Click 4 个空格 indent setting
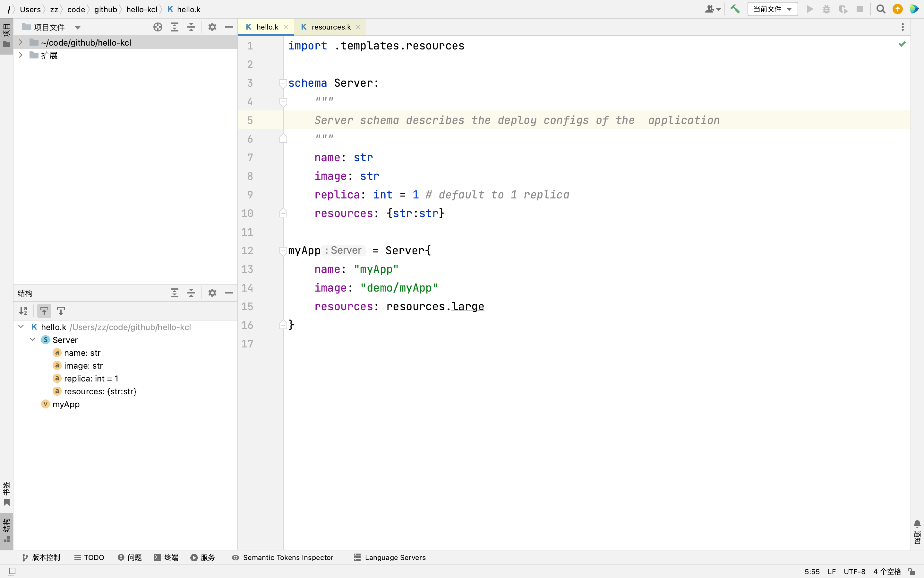 pyautogui.click(x=887, y=572)
